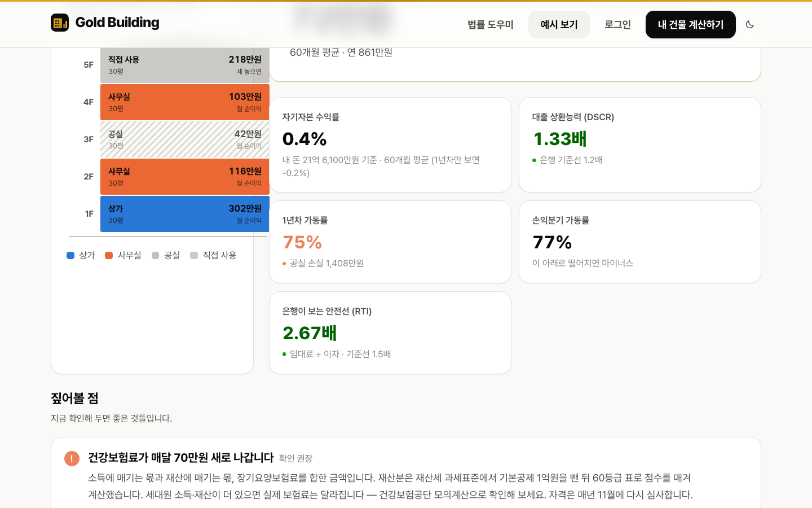Image resolution: width=812 pixels, height=508 pixels.
Task: Click the 77% break-even value
Action: click(552, 242)
